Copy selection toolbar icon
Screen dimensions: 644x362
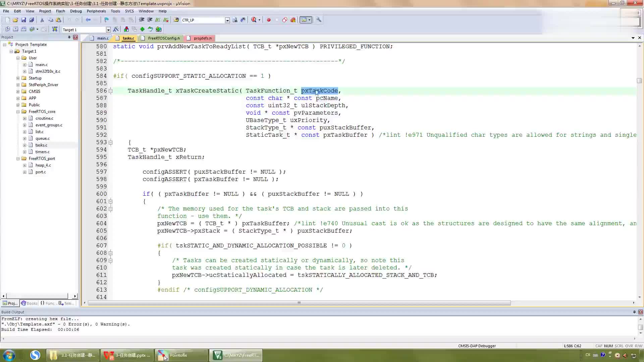[x=50, y=20]
